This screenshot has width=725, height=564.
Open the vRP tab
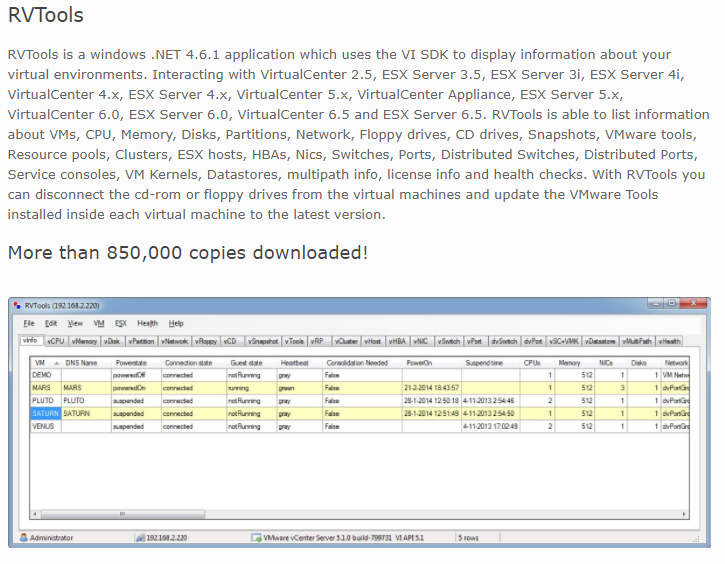pyautogui.click(x=318, y=341)
